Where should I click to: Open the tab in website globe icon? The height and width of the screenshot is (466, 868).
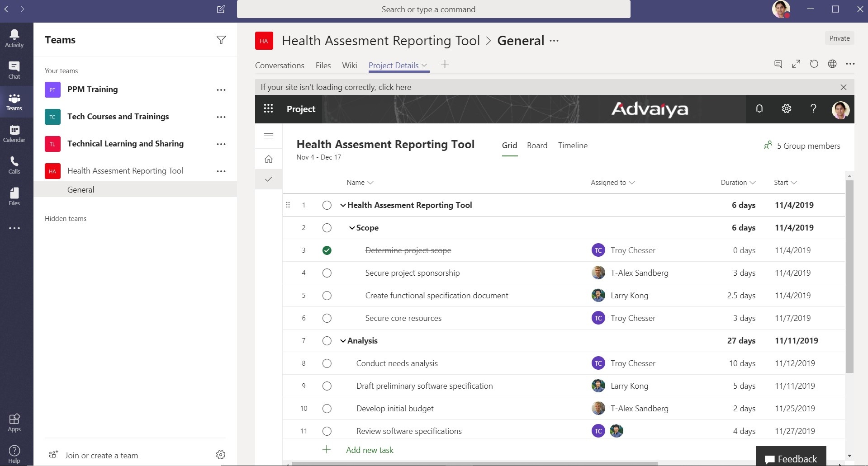click(832, 64)
